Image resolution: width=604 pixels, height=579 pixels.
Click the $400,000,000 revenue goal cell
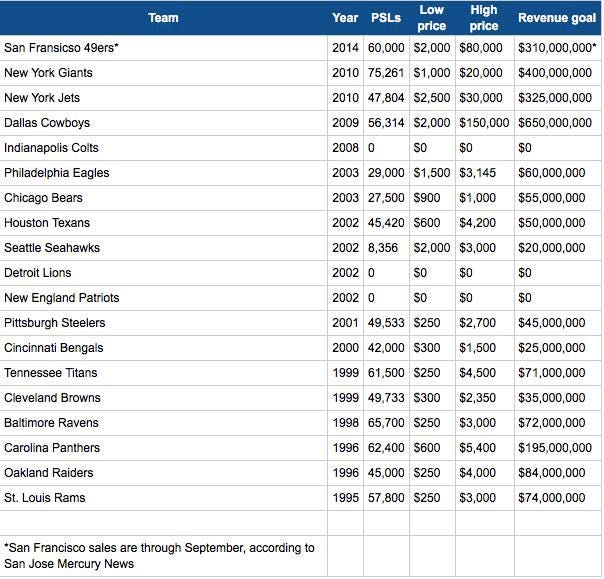click(557, 73)
